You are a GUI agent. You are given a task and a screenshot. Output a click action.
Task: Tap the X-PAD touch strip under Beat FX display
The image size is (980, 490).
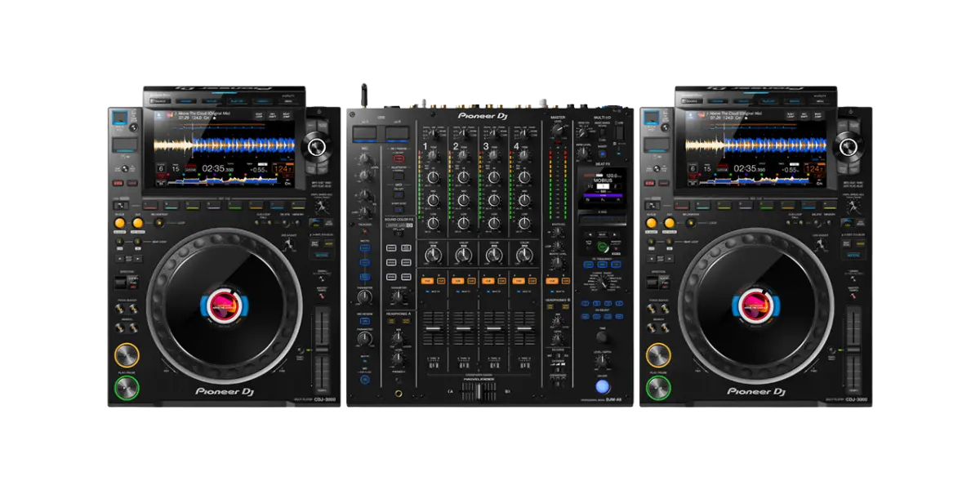(602, 220)
